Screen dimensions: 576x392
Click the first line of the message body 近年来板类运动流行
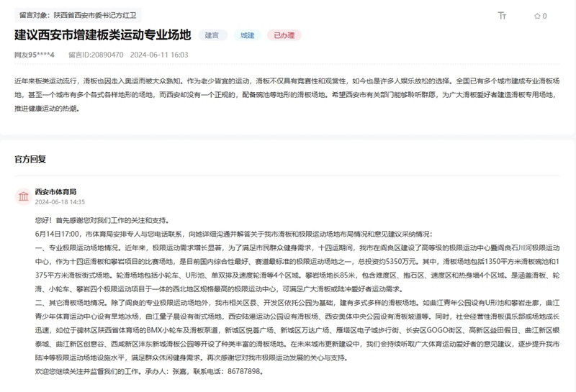pyautogui.click(x=287, y=81)
